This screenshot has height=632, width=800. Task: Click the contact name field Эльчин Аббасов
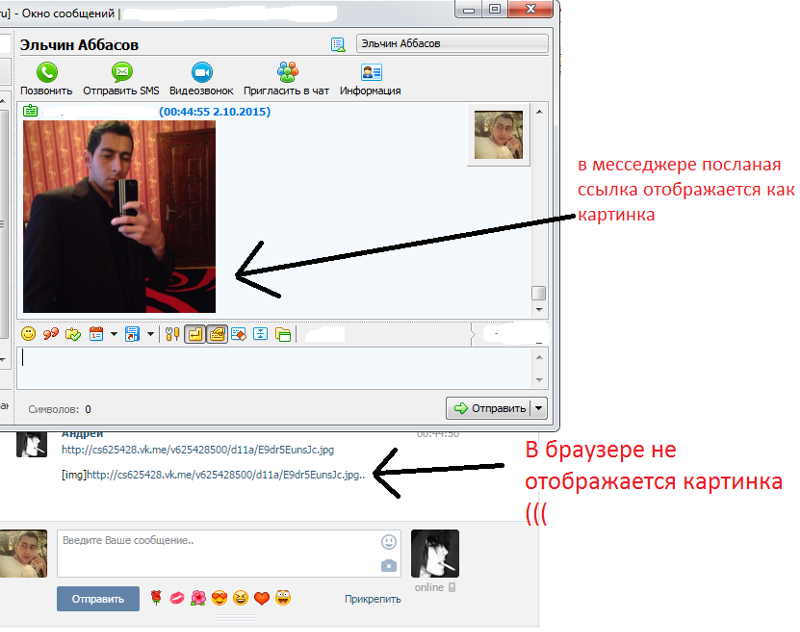(452, 43)
